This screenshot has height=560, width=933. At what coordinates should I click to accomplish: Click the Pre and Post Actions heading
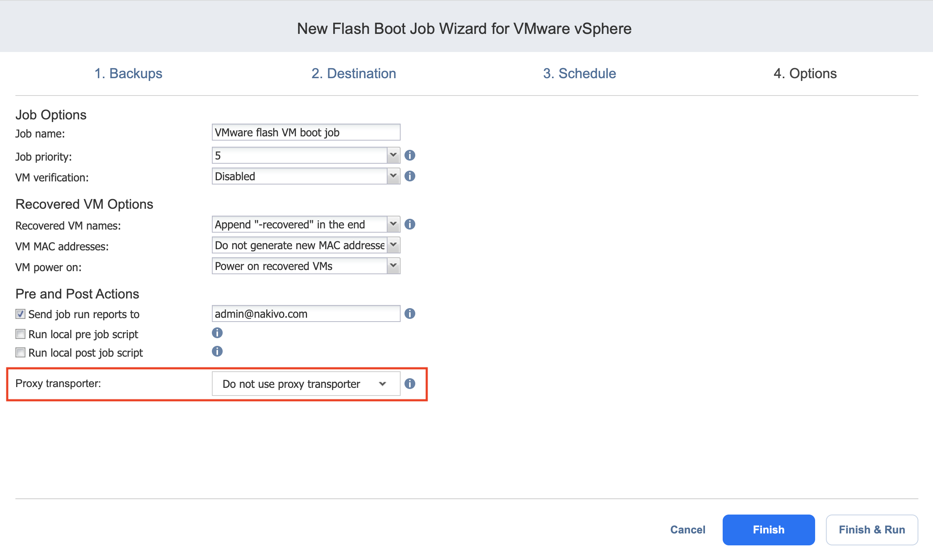coord(77,294)
